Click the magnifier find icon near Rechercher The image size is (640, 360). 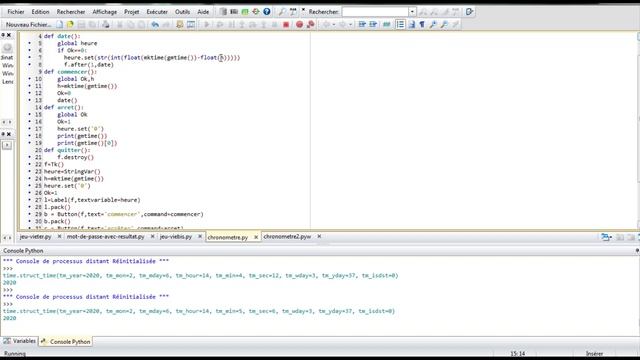coord(282,11)
